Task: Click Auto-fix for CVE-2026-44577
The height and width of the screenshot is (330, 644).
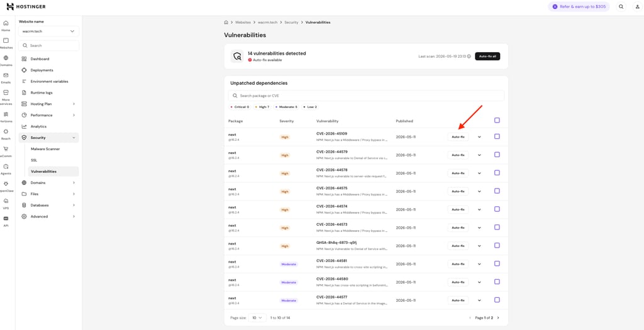Action: (x=458, y=300)
